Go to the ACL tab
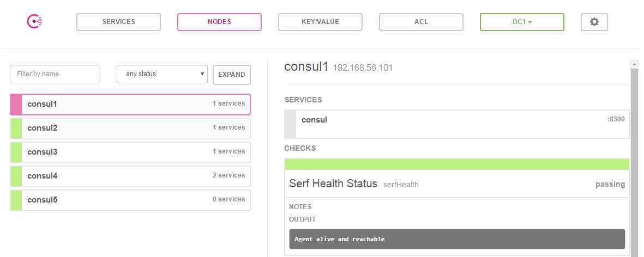The image size is (644, 257). click(421, 22)
